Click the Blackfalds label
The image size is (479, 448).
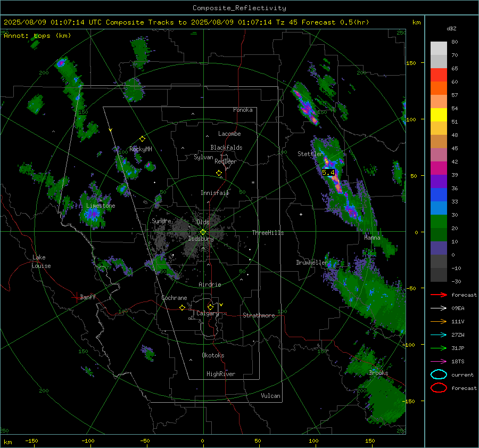click(226, 148)
